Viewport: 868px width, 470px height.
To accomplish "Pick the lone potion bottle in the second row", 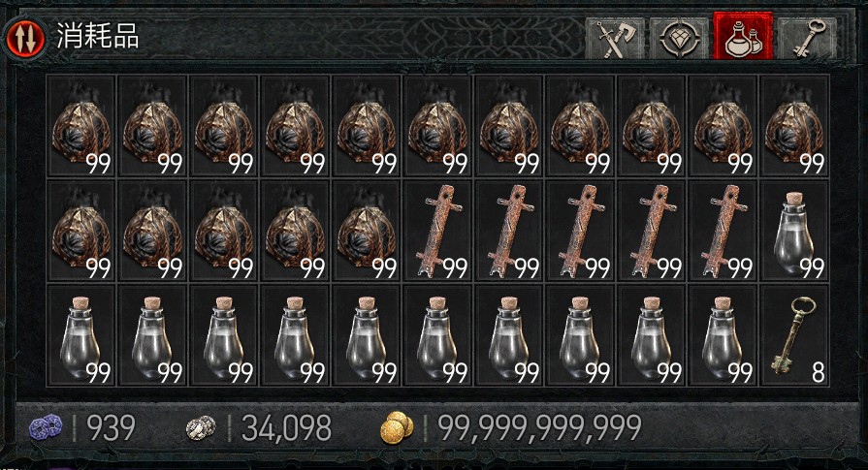I will 794,231.
